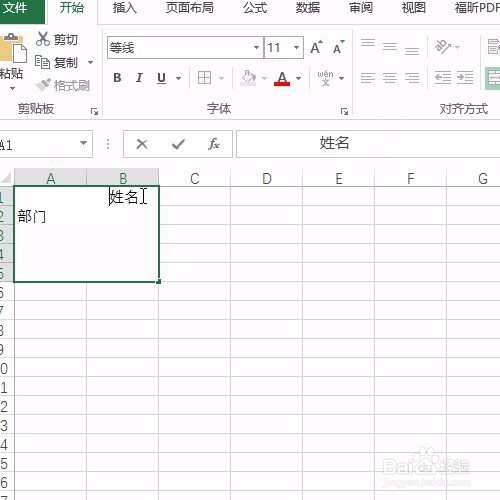Image resolution: width=500 pixels, height=500 pixels.
Task: Switch to the 视图 (View) tab
Action: click(414, 8)
